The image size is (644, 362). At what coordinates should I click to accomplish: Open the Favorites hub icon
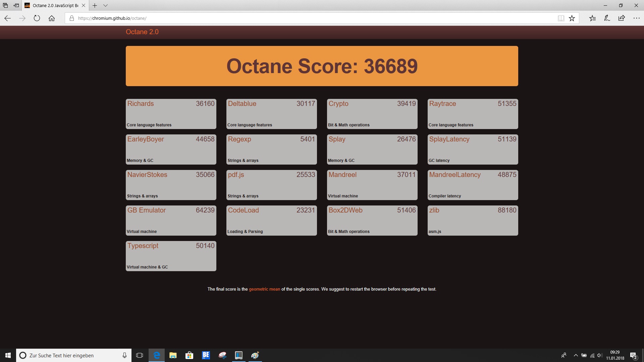click(592, 18)
